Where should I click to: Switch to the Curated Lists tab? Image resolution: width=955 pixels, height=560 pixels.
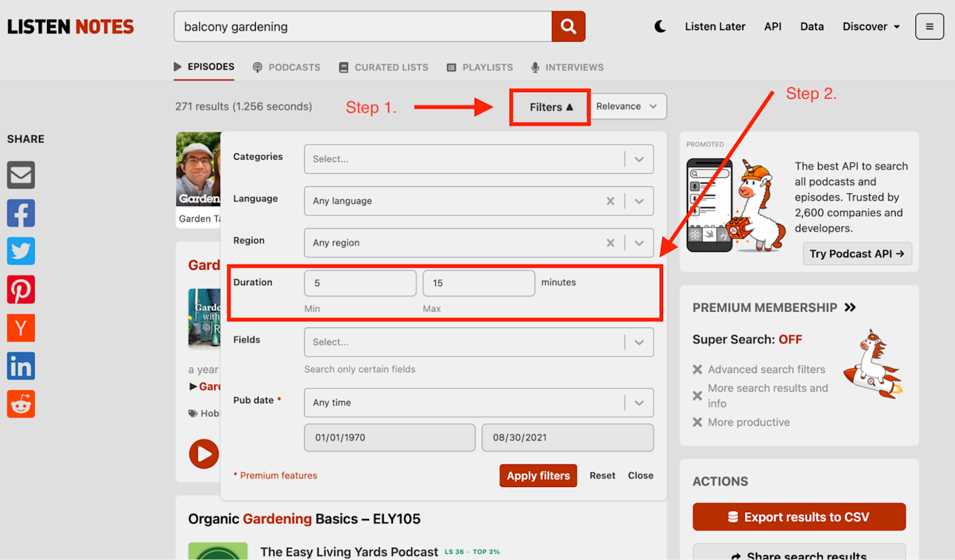[384, 68]
